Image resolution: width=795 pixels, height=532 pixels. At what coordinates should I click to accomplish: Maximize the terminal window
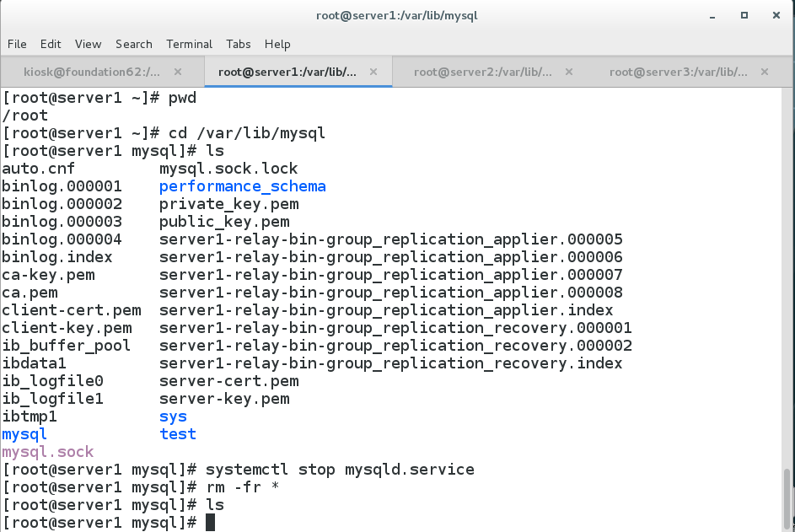[x=744, y=15]
